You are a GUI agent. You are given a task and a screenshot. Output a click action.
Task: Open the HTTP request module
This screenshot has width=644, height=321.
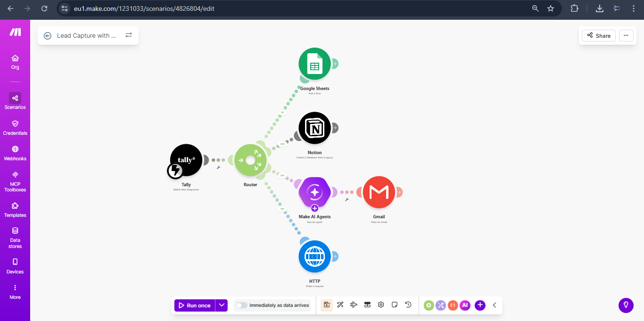click(314, 256)
